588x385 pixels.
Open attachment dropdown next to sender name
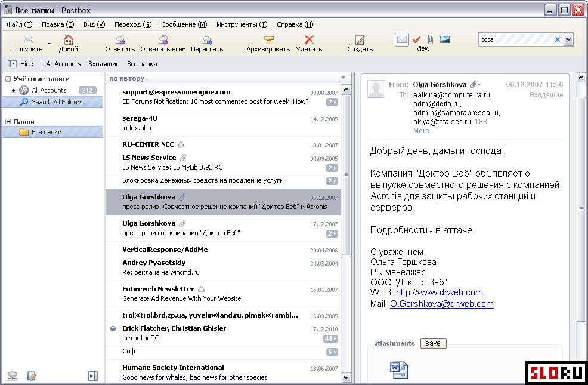coord(476,84)
